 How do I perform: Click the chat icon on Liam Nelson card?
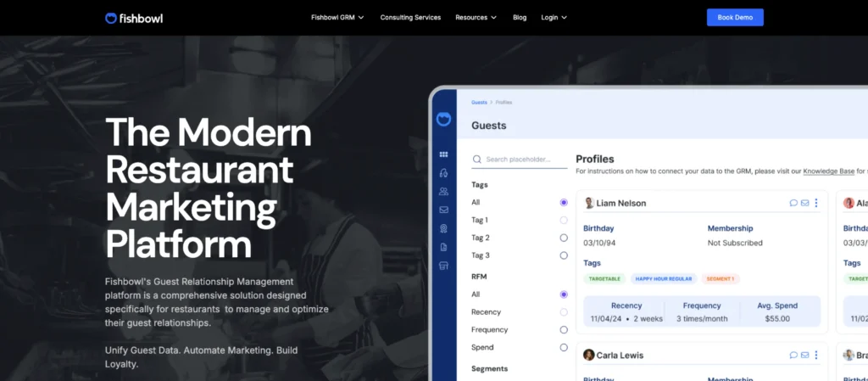[x=793, y=204]
